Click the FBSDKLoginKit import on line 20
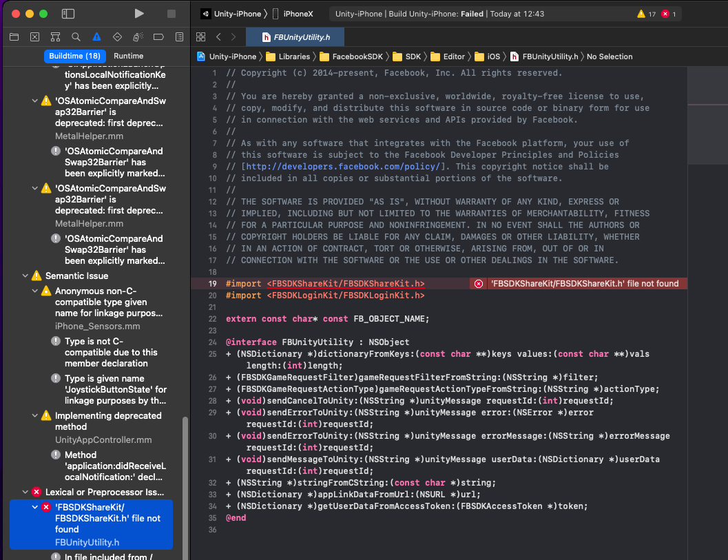The image size is (728, 560). click(x=325, y=295)
